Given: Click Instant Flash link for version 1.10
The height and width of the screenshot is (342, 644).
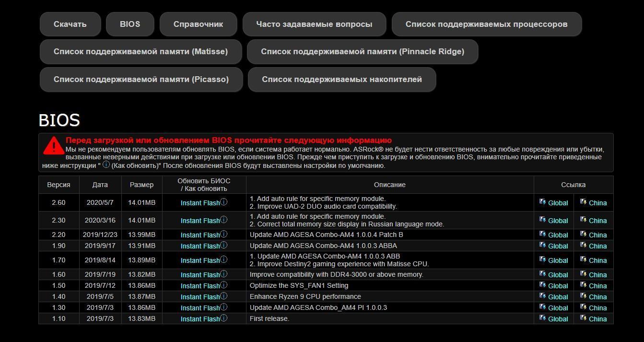Looking at the screenshot, I should pos(200,319).
